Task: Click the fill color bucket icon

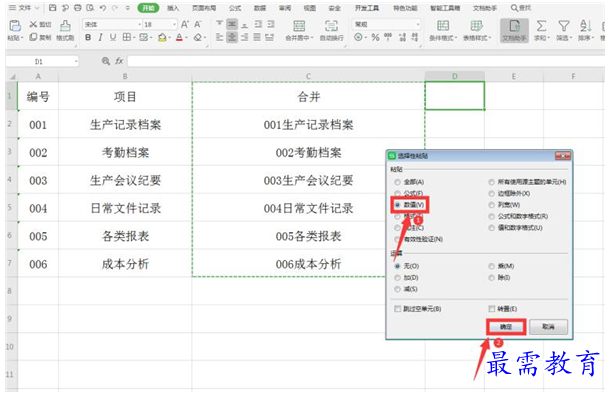Action: point(162,38)
